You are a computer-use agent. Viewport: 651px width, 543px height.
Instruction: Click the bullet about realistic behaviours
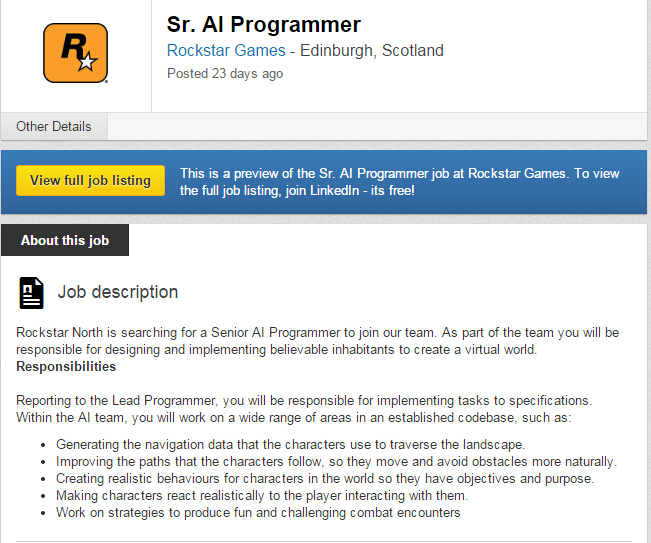pyautogui.click(x=325, y=478)
